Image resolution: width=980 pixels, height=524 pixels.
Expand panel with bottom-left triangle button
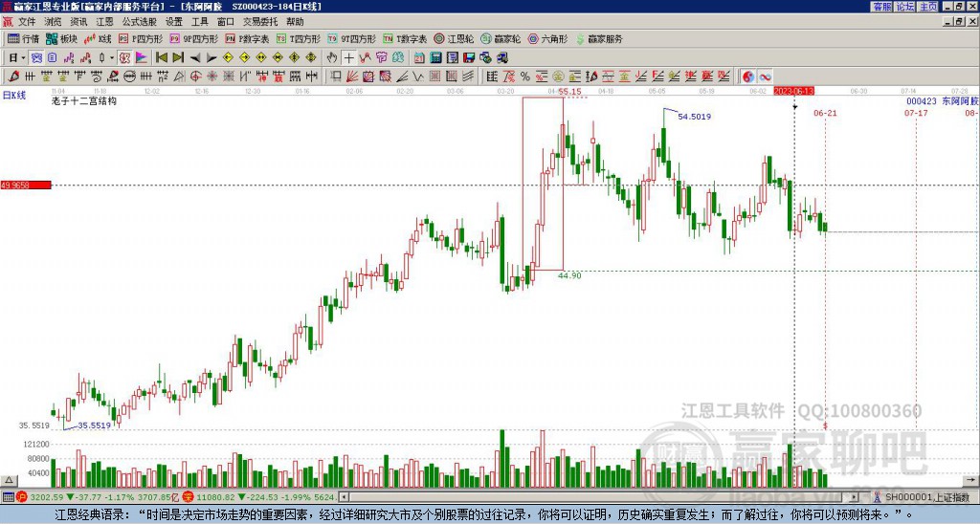8,480
